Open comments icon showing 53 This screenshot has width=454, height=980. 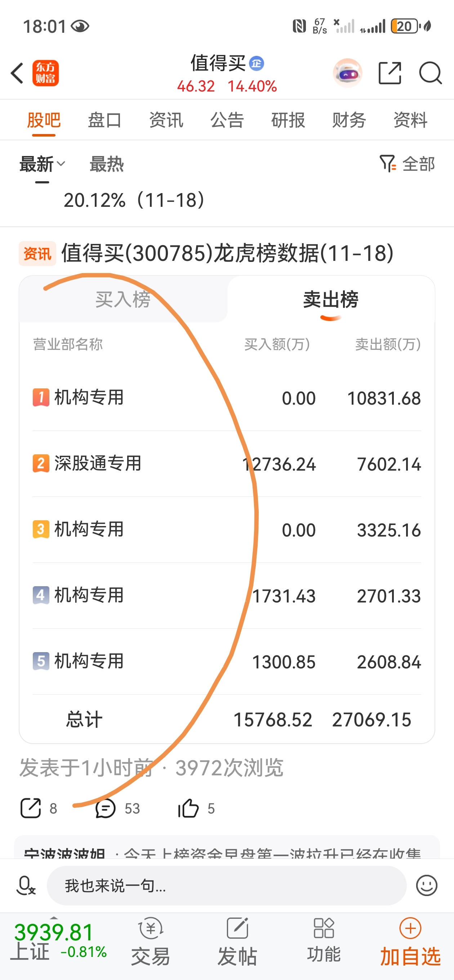[x=106, y=808]
